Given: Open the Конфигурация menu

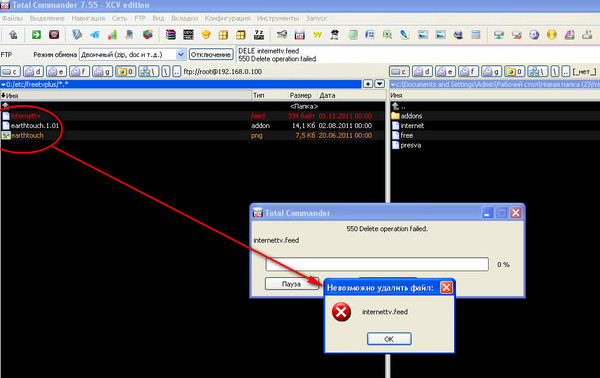Looking at the screenshot, I should click(x=227, y=18).
